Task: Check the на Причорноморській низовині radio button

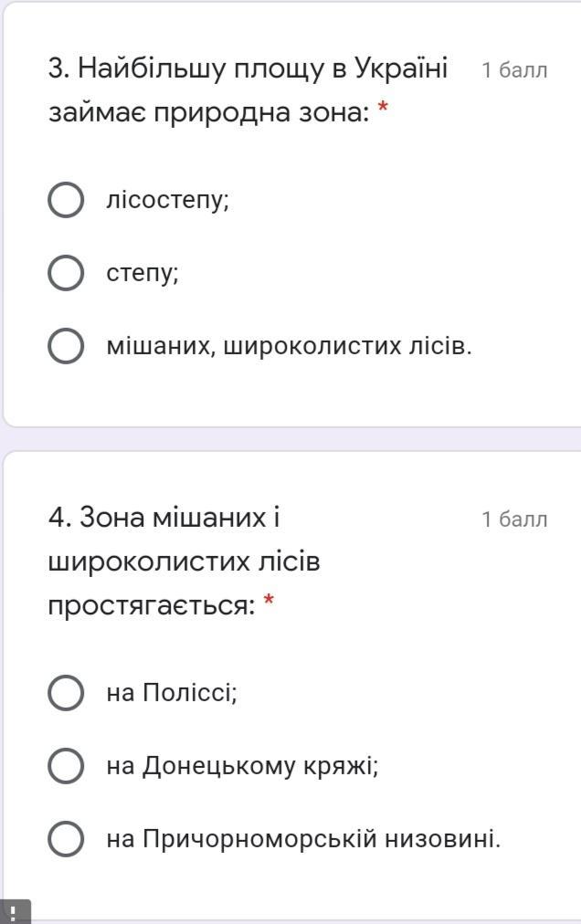Action: 66,839
